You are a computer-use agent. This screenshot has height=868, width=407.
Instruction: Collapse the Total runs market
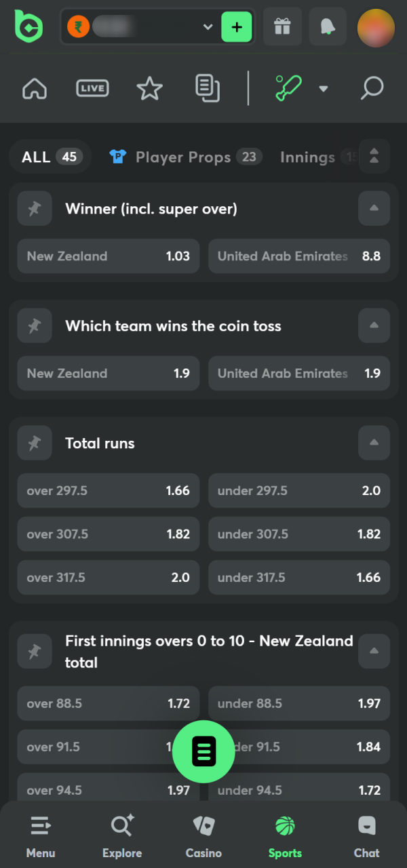point(374,443)
